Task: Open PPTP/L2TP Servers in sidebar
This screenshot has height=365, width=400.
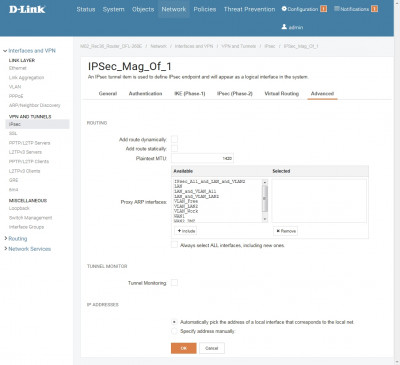Action: (x=29, y=143)
